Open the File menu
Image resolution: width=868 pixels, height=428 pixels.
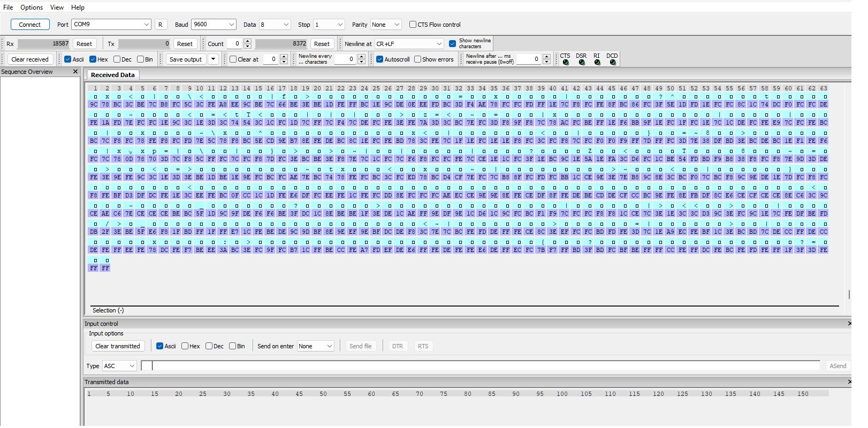coord(8,7)
